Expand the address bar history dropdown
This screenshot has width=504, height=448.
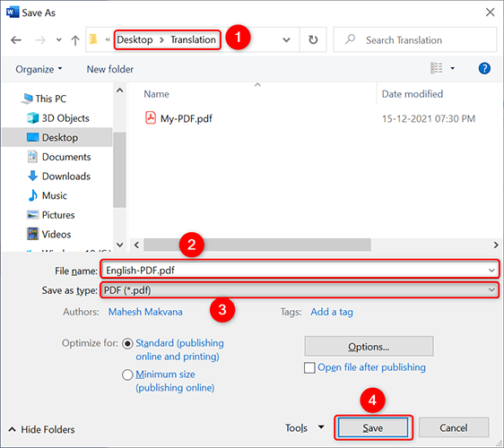[286, 40]
